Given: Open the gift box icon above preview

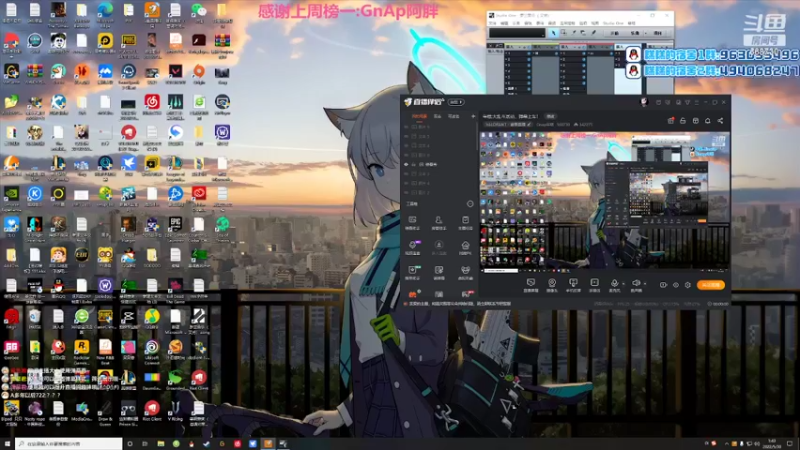Looking at the screenshot, I should click(671, 121).
